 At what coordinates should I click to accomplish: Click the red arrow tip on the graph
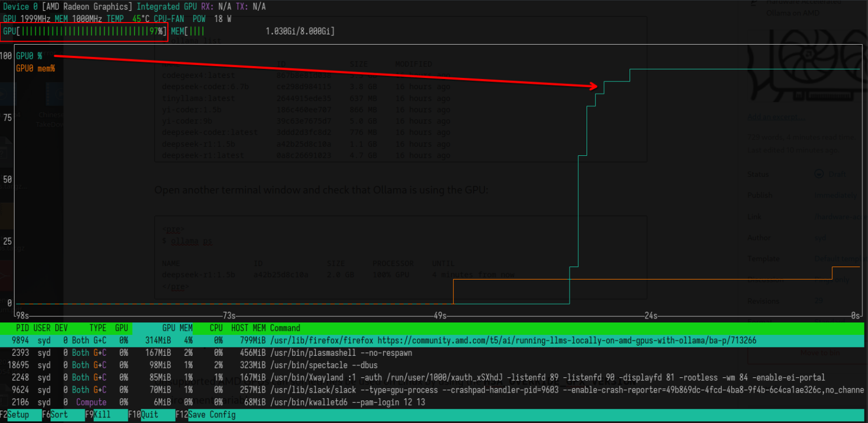pos(595,86)
